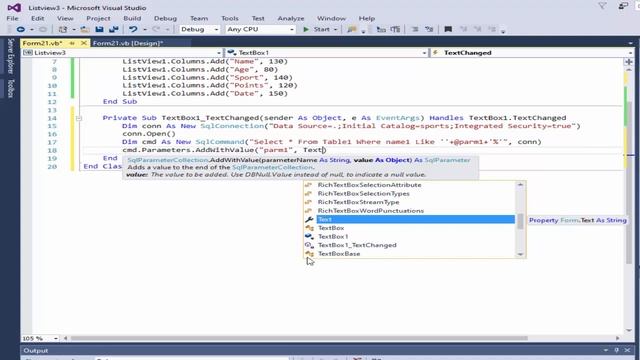640x360 pixels.
Task: Open the Analyze menu
Action: (291, 18)
